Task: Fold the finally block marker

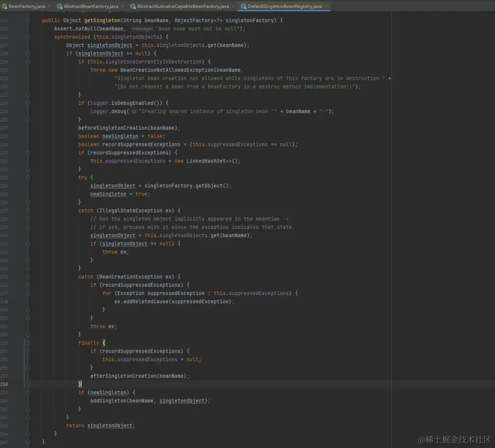Action: [28, 343]
